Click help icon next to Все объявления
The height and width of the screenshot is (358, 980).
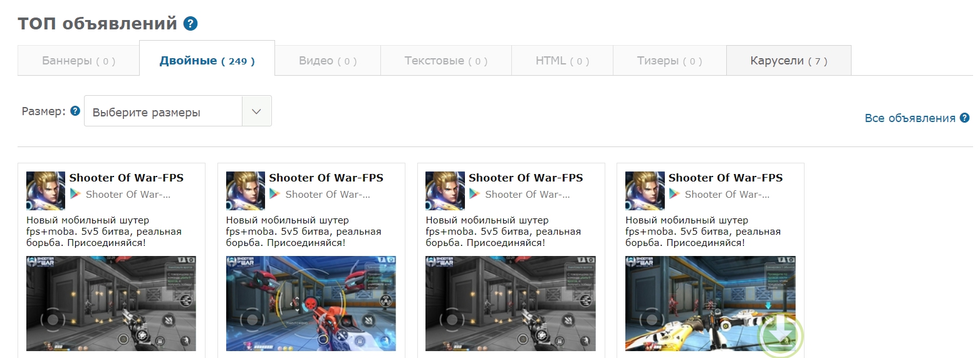click(964, 118)
